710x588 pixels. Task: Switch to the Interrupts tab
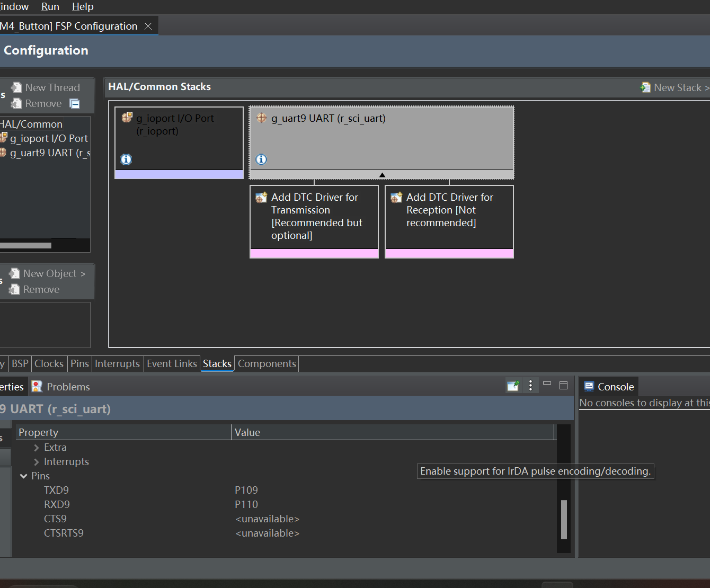[x=117, y=363]
